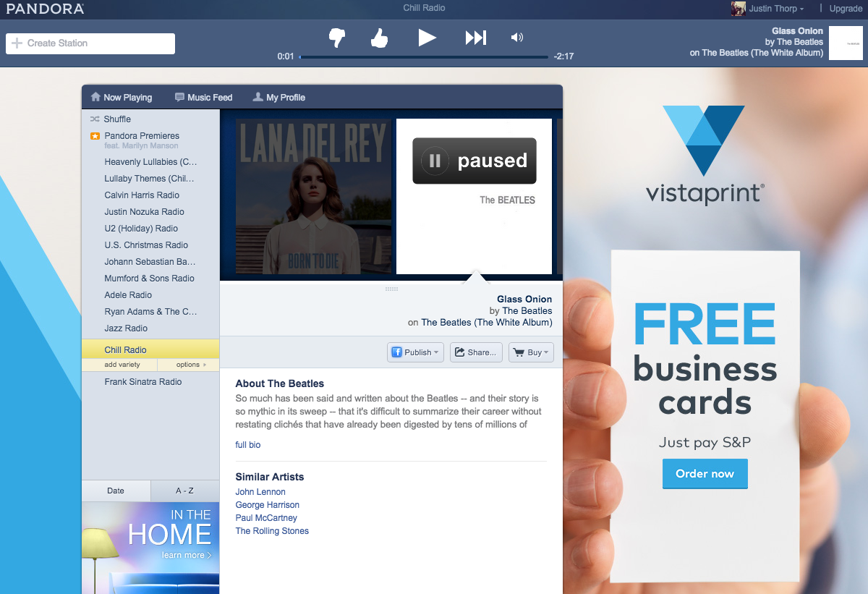Open the full bio link
The image size is (868, 594).
(248, 445)
